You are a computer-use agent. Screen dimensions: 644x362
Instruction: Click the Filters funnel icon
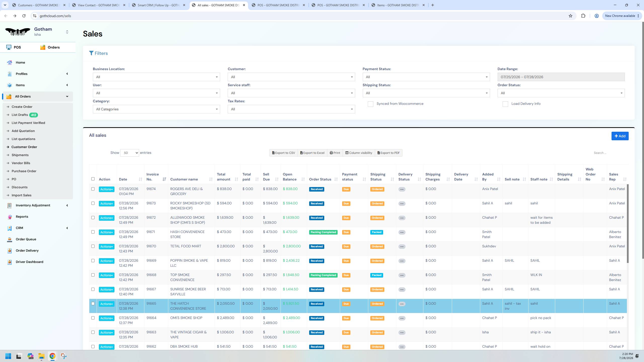pos(91,53)
